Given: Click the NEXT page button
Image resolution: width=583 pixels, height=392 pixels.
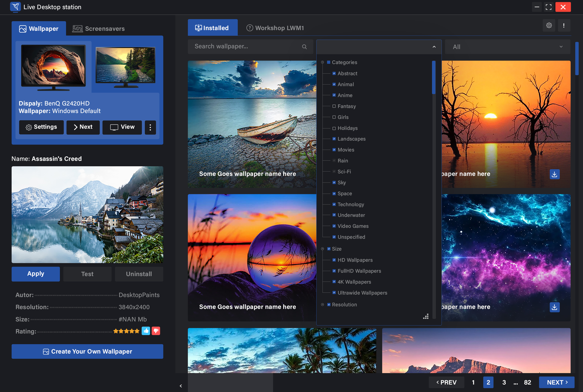Looking at the screenshot, I should (557, 382).
